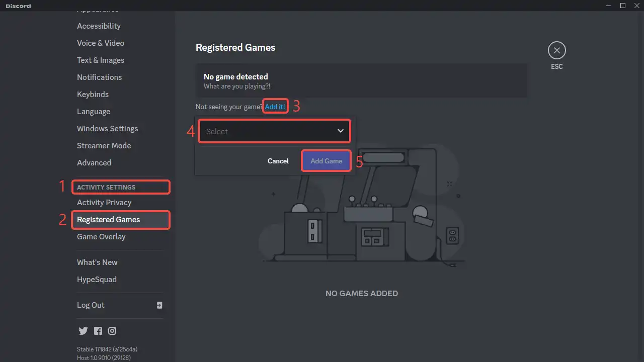Open the Instagram social icon
Image resolution: width=644 pixels, height=362 pixels.
click(x=113, y=331)
